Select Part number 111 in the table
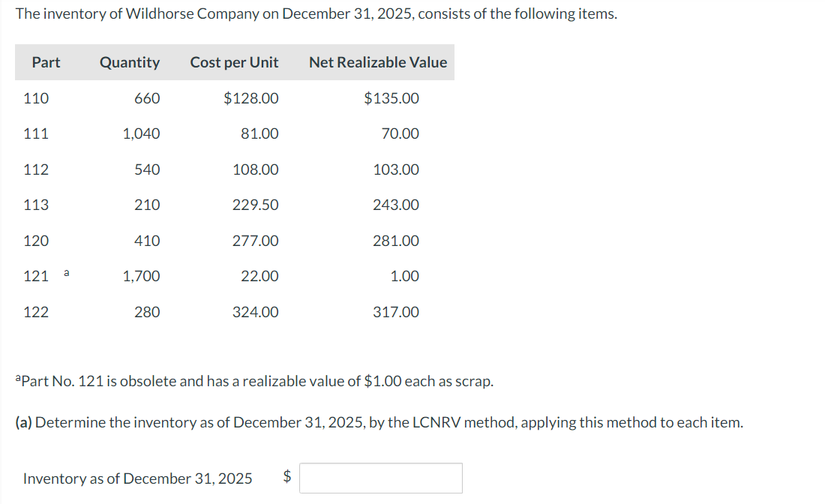 [x=37, y=133]
